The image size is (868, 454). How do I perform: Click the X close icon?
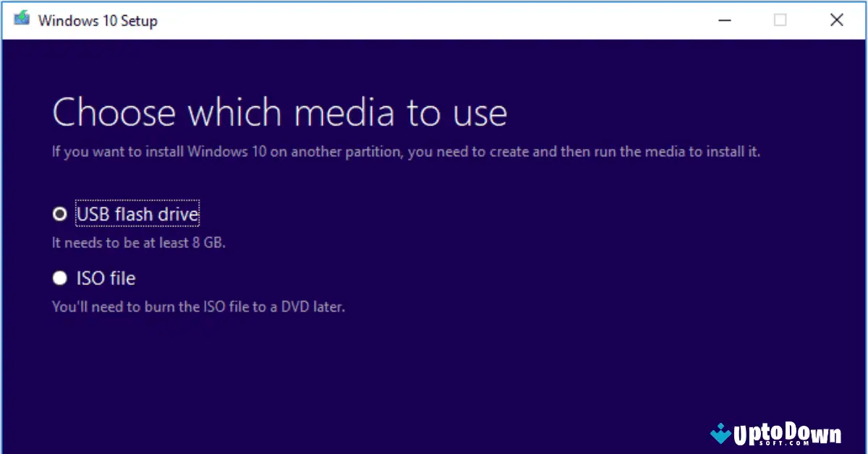pyautogui.click(x=837, y=20)
